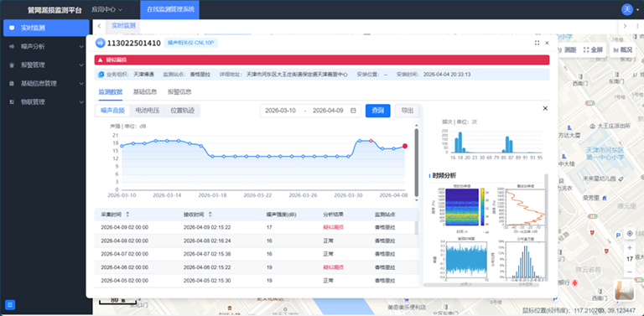Image resolution: width=644 pixels, height=316 pixels.
Task: Click the map 全屏 button
Action: 593,50
